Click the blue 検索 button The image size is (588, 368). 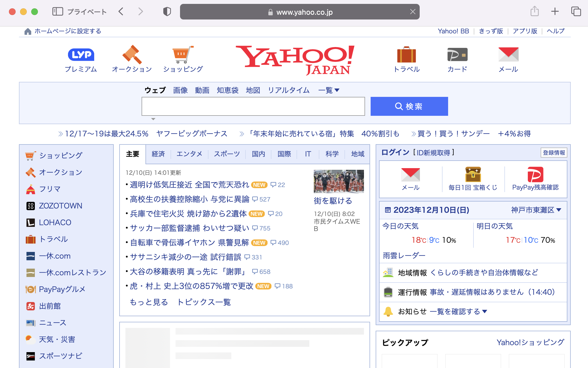coord(409,106)
